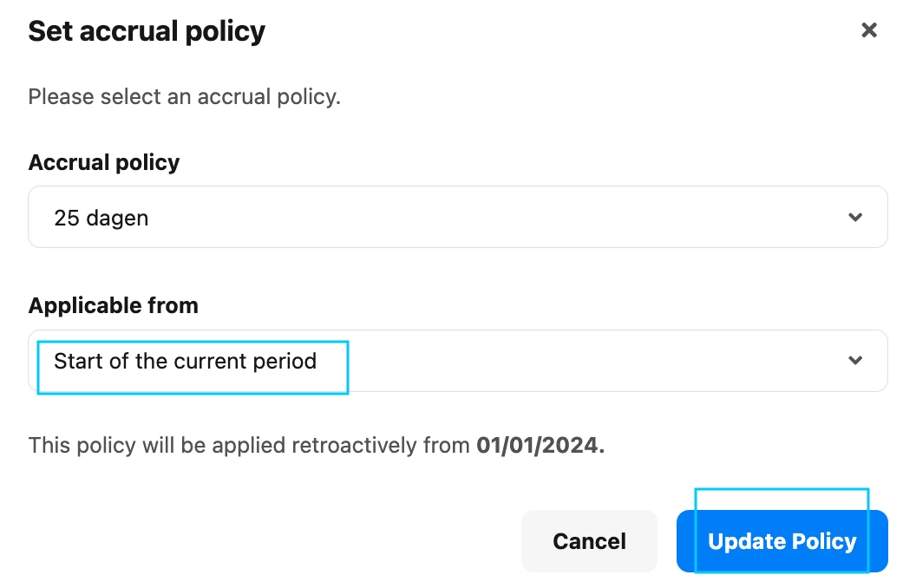This screenshot has height=588, width=916.
Task: Choose the Start of the current period option
Action: pos(185,361)
